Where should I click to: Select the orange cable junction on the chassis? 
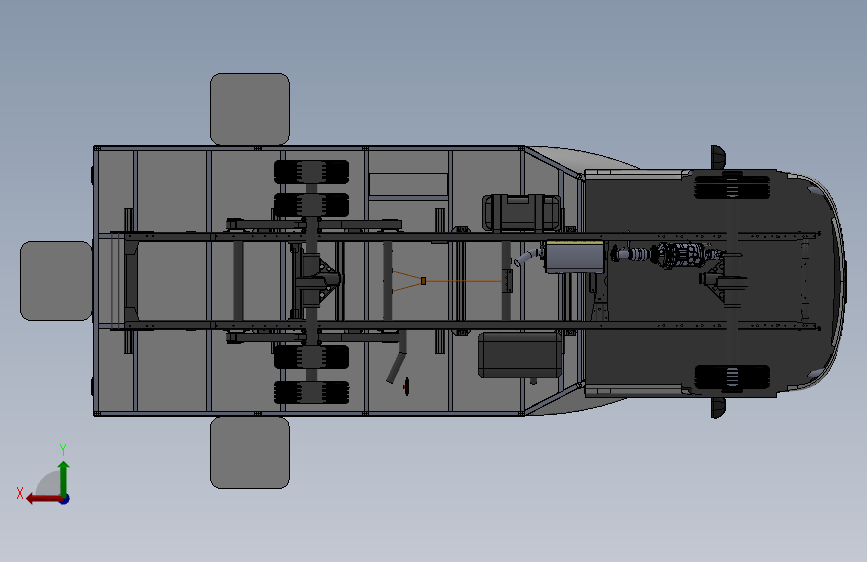424,281
